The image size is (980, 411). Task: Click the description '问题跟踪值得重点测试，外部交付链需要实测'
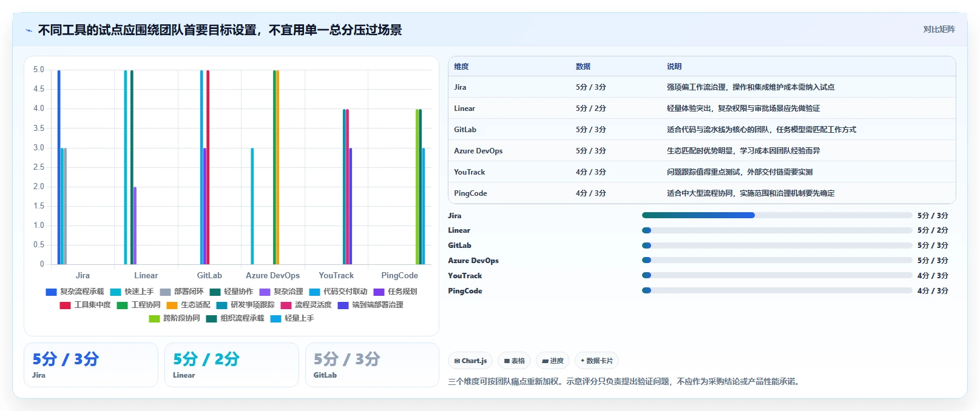point(740,172)
